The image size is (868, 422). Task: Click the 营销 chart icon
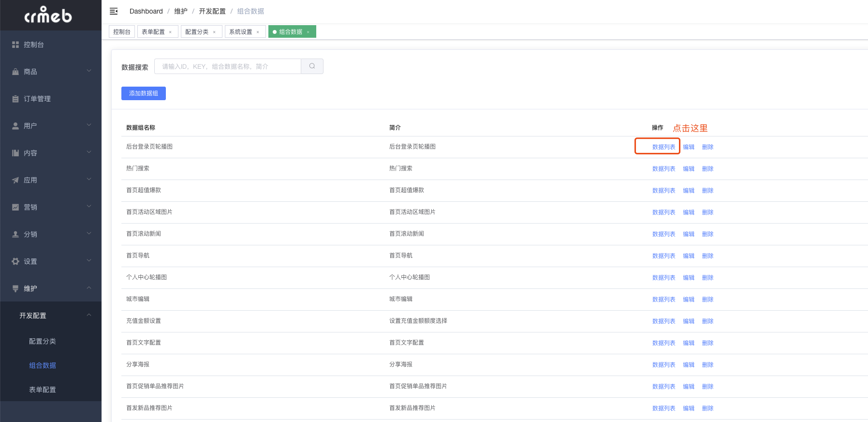pos(15,207)
